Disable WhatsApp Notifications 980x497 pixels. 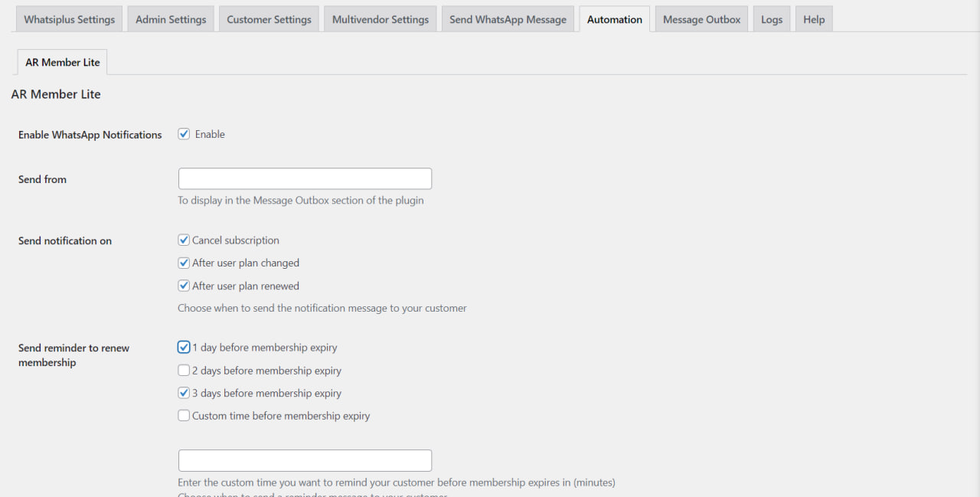pyautogui.click(x=184, y=133)
